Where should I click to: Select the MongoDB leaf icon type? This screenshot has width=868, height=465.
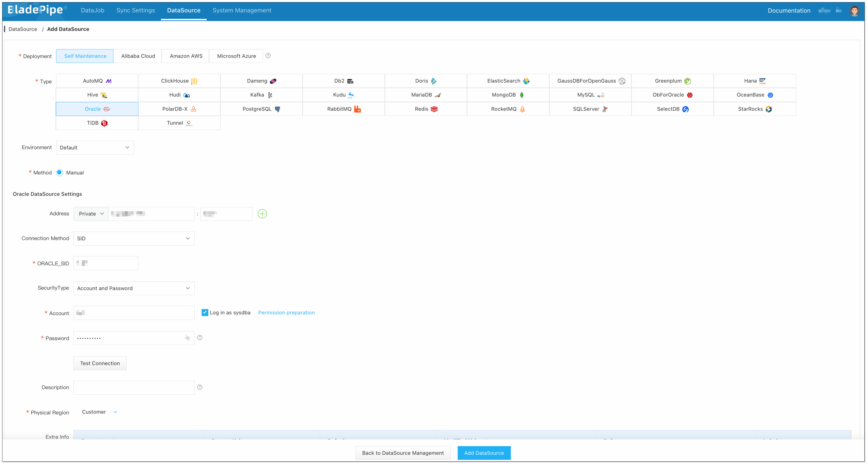coord(522,95)
